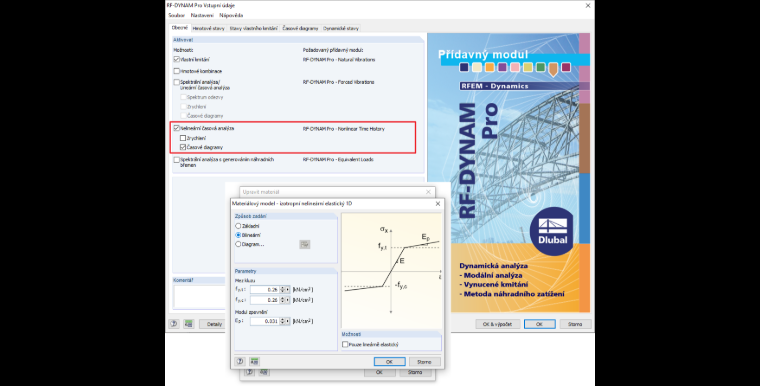Click OK in the RF-DYNAM Pro main window
760x386 pixels.
click(539, 324)
